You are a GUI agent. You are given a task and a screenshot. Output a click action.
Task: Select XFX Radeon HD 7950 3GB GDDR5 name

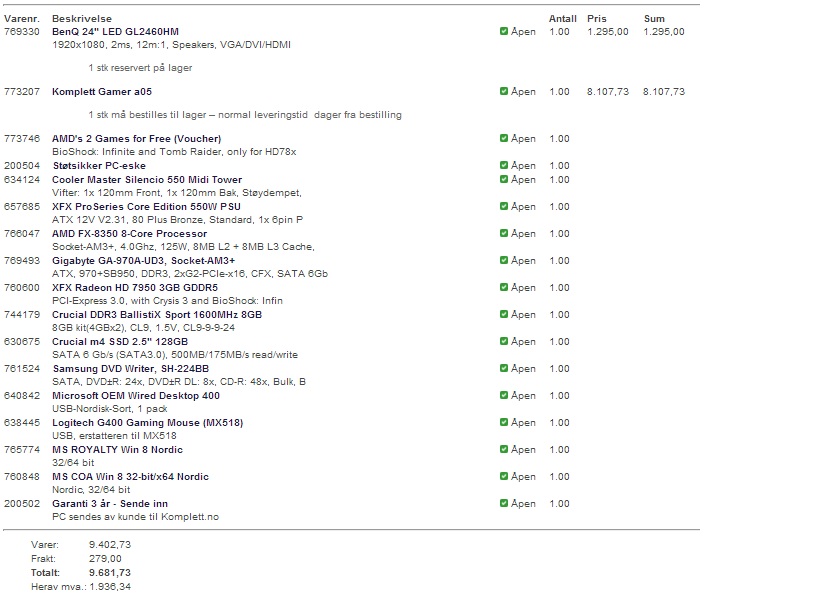click(x=135, y=288)
